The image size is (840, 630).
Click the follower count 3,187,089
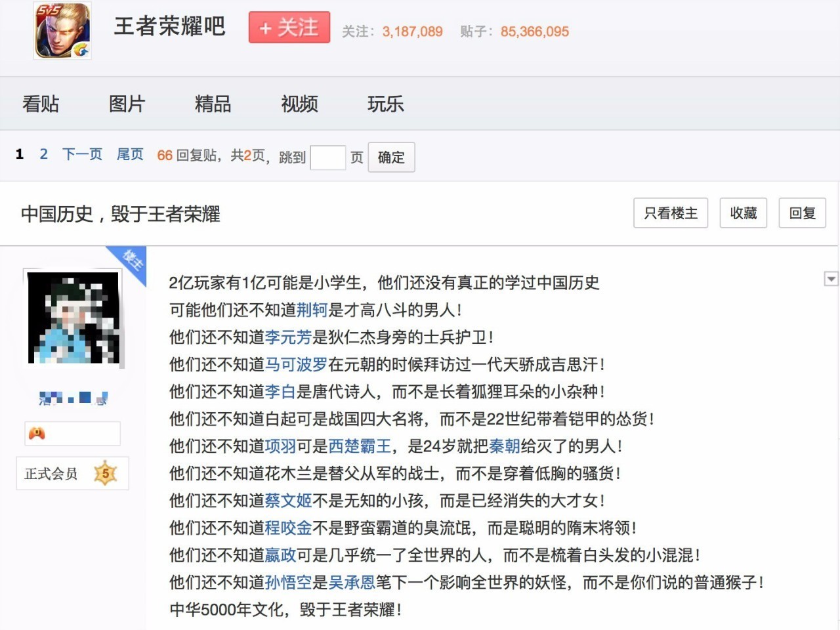(x=413, y=31)
